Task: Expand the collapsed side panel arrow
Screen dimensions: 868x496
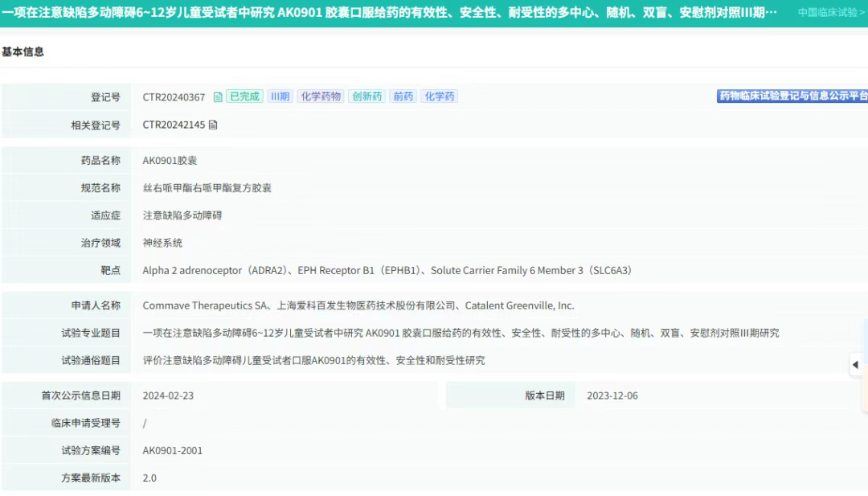Action: point(855,365)
